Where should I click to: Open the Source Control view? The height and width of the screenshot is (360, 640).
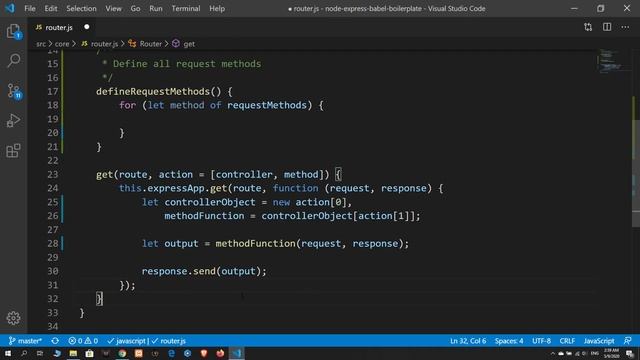point(14,91)
